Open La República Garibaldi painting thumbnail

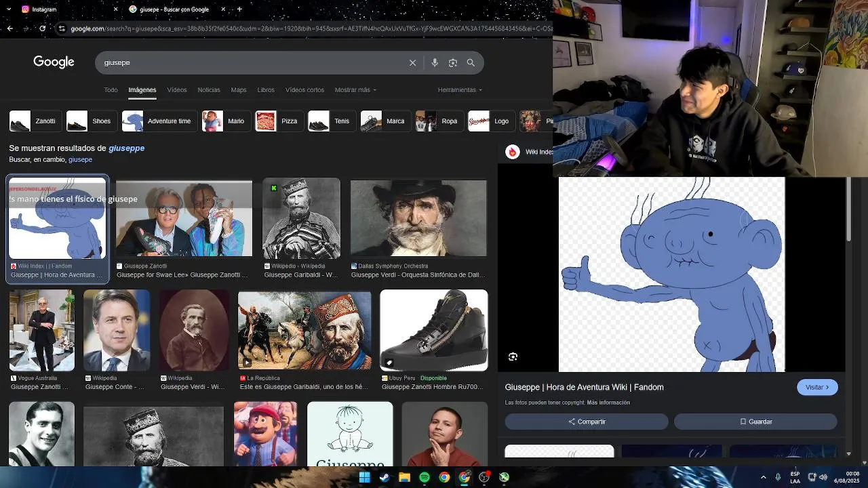click(x=304, y=331)
